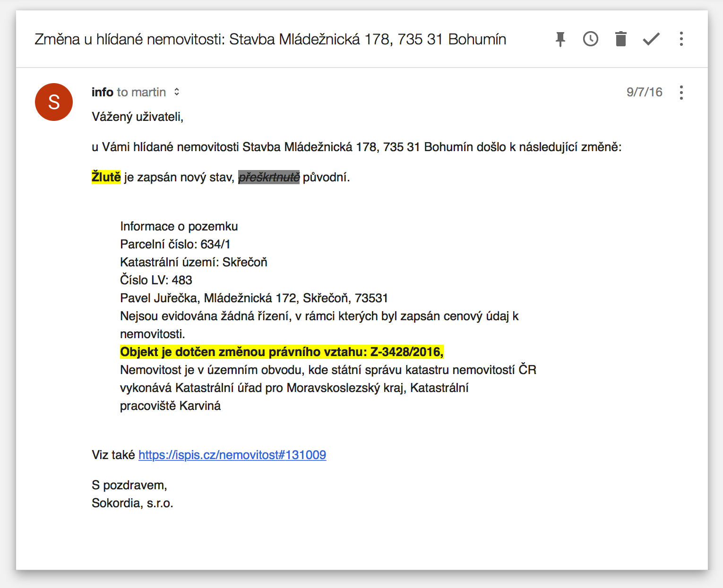Click the recipient text 'to martin'
723x588 pixels.
[141, 92]
